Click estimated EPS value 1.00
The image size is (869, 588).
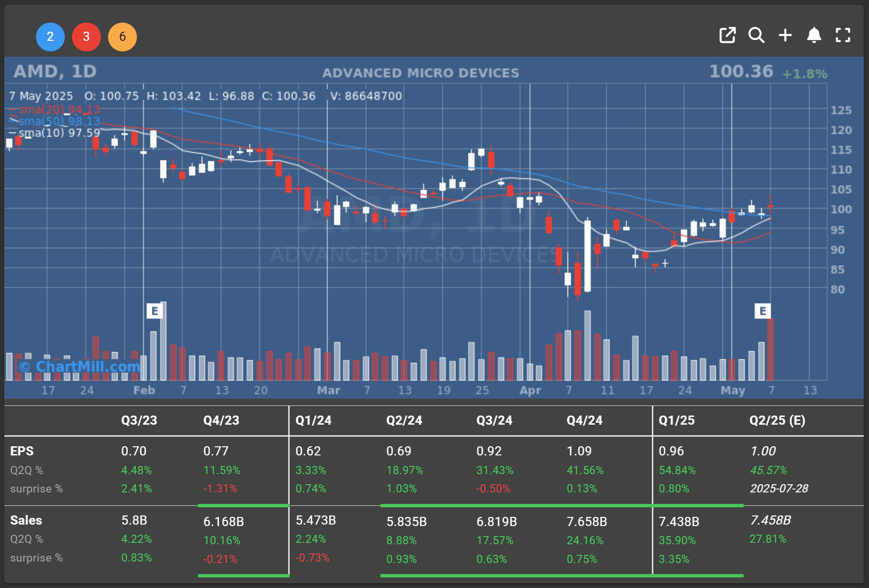(763, 451)
